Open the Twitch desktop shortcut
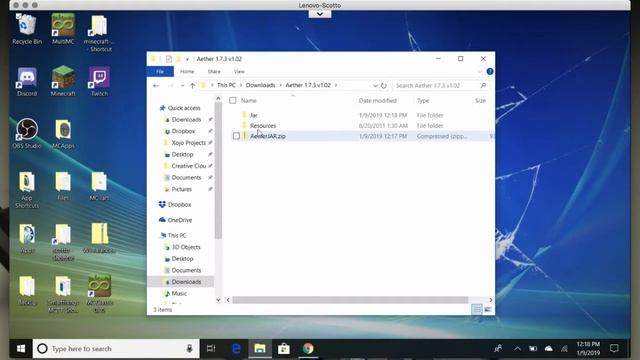640x360 pixels. coord(99,82)
